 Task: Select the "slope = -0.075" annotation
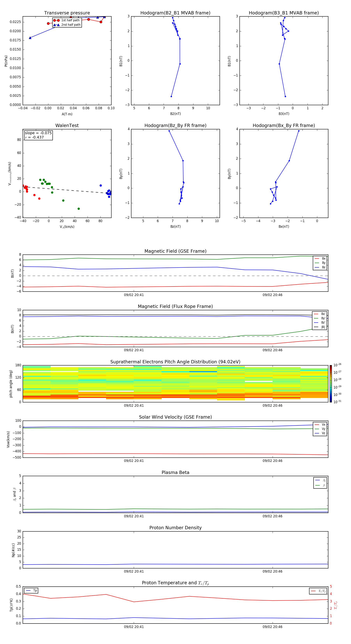[38, 133]
